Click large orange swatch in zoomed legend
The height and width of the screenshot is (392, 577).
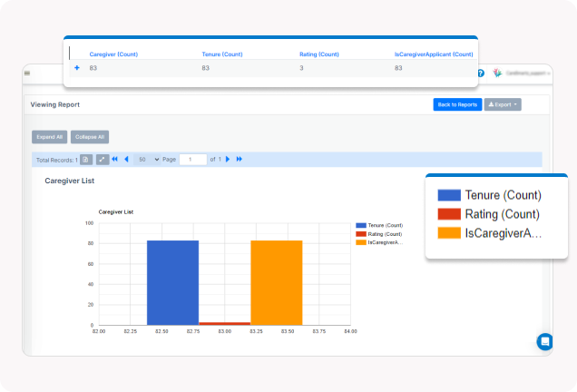tap(449, 233)
